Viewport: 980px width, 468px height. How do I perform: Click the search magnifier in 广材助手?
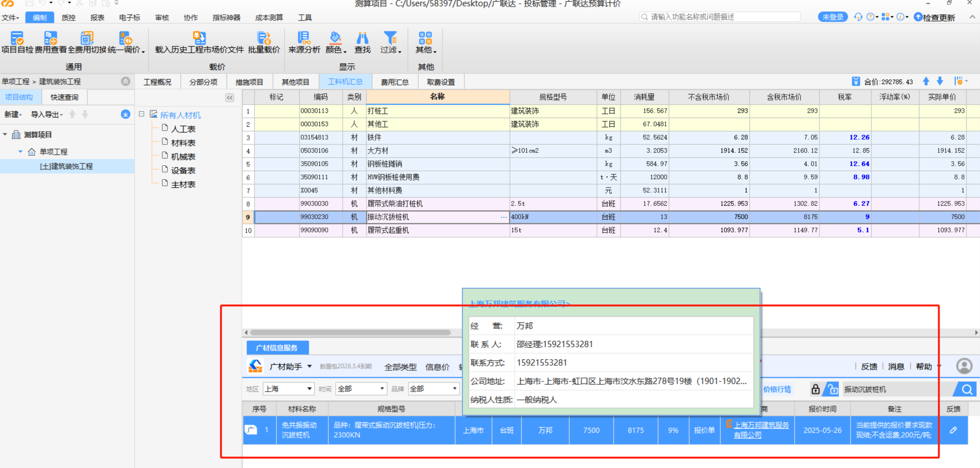click(x=966, y=389)
